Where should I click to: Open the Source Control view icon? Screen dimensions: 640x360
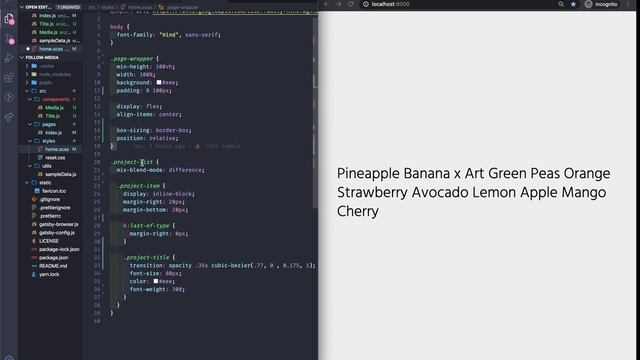tap(9, 39)
